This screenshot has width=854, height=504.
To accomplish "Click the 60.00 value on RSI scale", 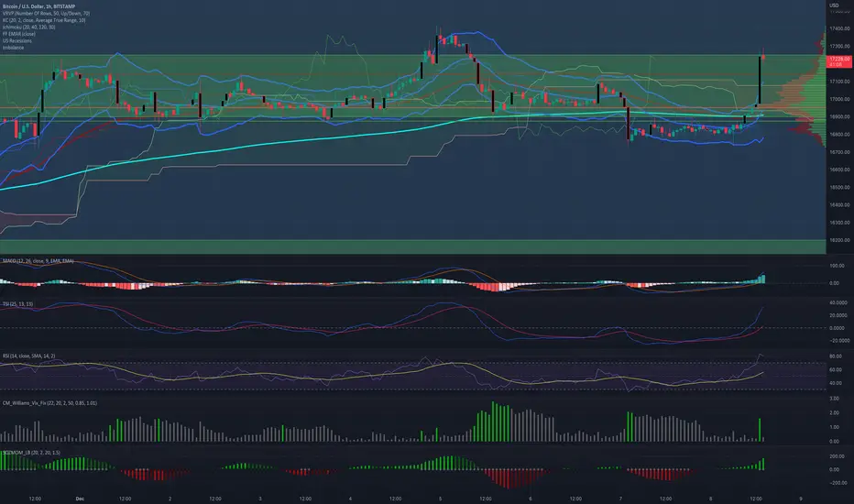I will coord(836,369).
